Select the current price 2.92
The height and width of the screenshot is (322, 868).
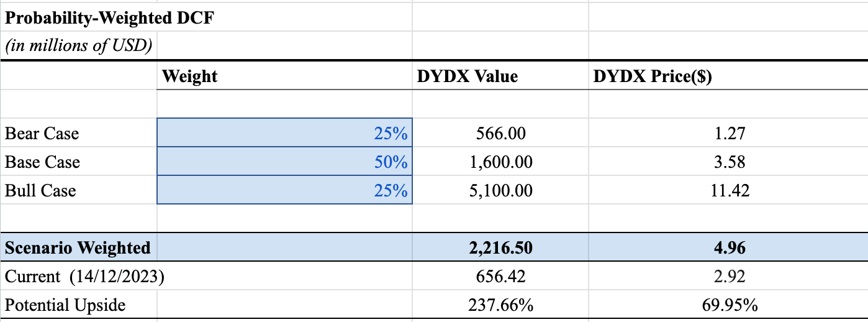(728, 277)
